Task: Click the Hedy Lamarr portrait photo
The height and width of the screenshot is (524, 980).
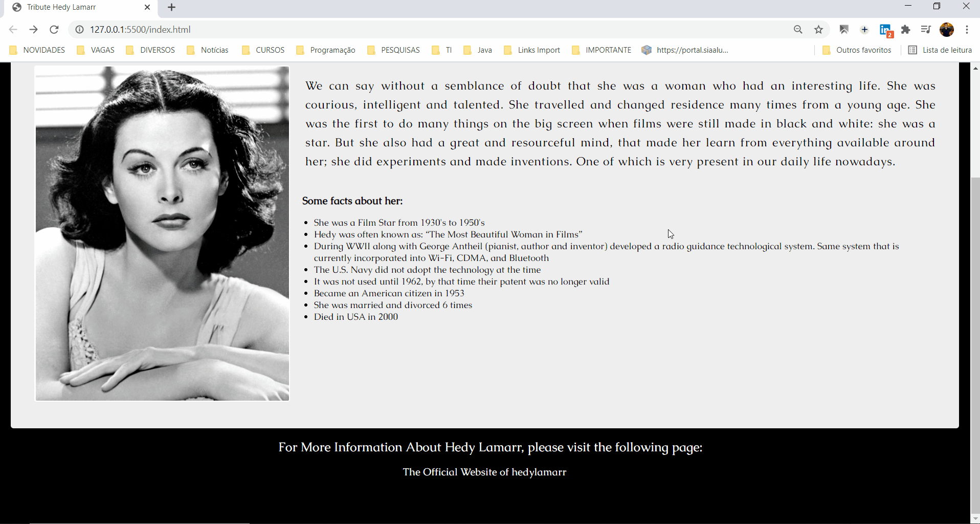Action: 162,233
